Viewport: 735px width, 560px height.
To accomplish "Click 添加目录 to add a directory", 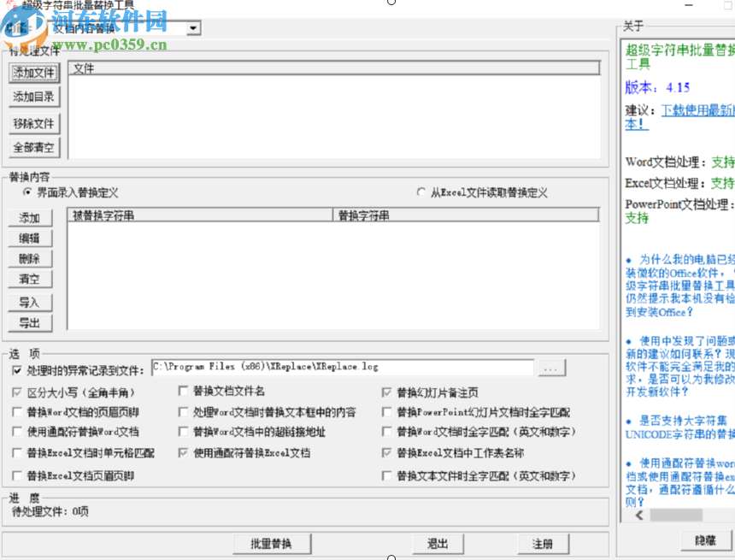I will point(33,97).
